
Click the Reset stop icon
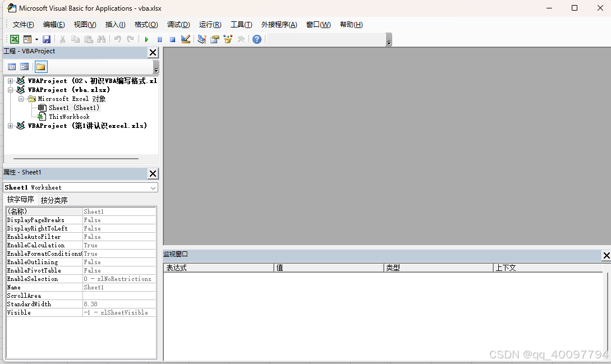pos(172,39)
